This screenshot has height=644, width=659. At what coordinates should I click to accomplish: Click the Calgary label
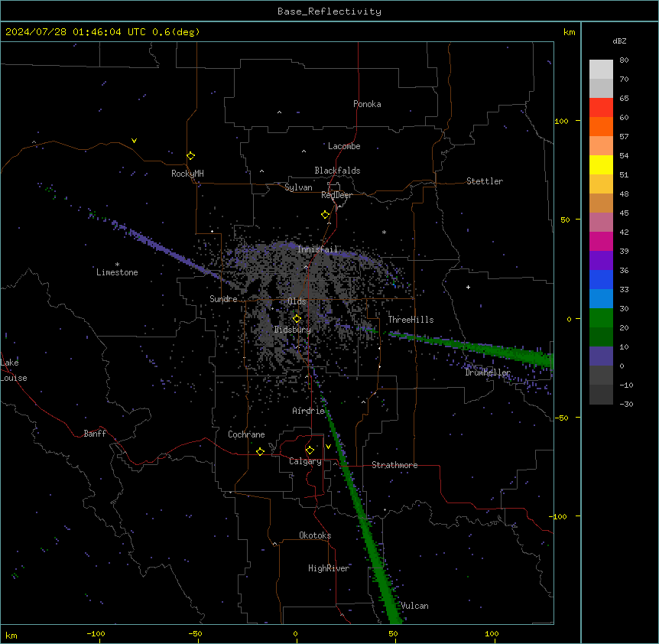pos(305,461)
